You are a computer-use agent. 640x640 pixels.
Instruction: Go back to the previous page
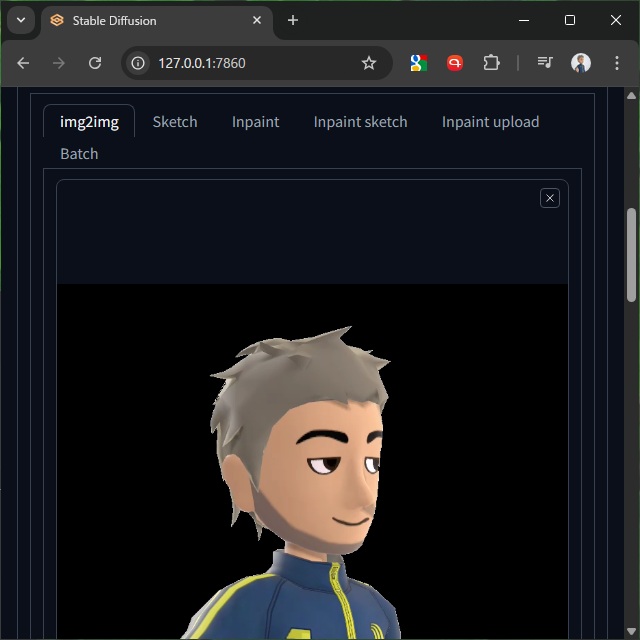click(x=23, y=63)
